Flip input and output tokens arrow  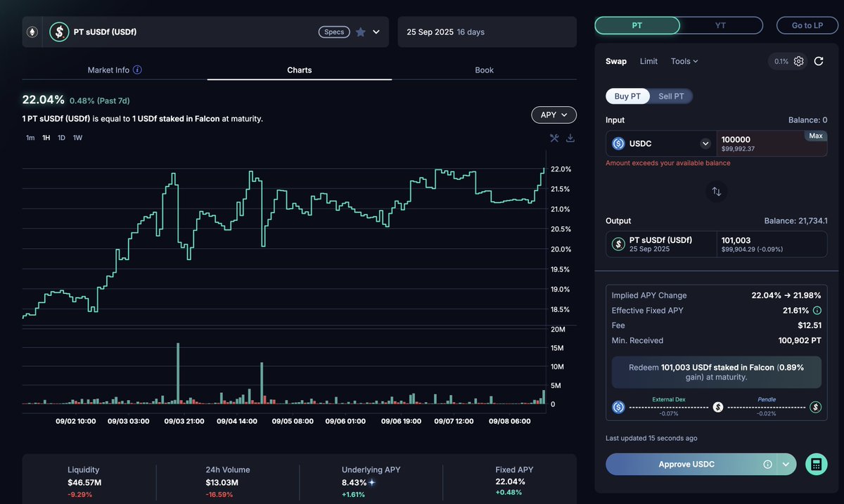[x=716, y=191]
